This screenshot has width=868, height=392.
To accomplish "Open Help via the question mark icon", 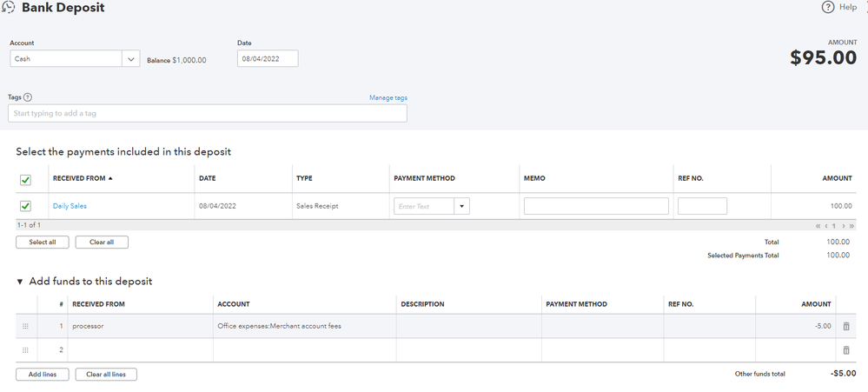I will pos(827,7).
